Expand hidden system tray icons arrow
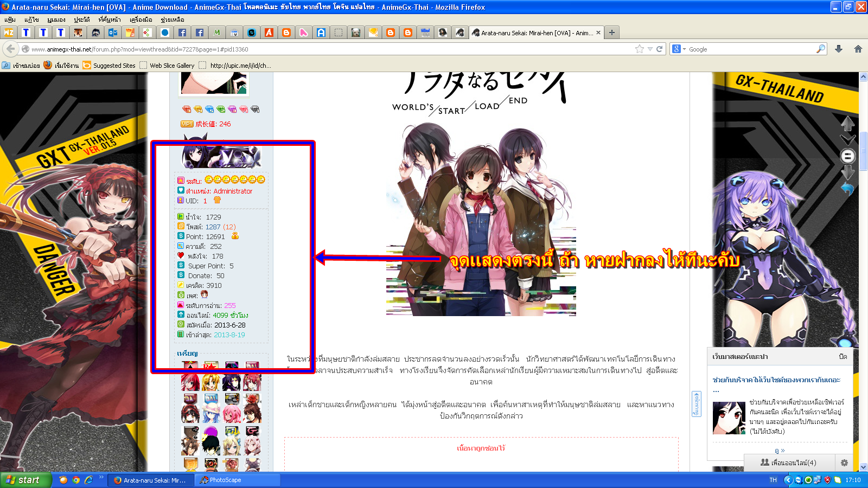The height and width of the screenshot is (488, 868). pos(788,480)
